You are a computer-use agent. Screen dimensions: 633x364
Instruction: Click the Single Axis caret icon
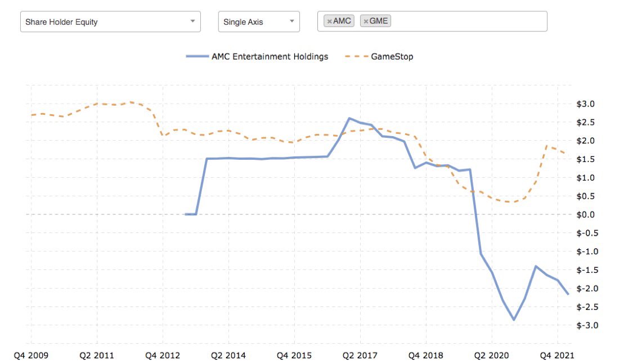tap(291, 21)
